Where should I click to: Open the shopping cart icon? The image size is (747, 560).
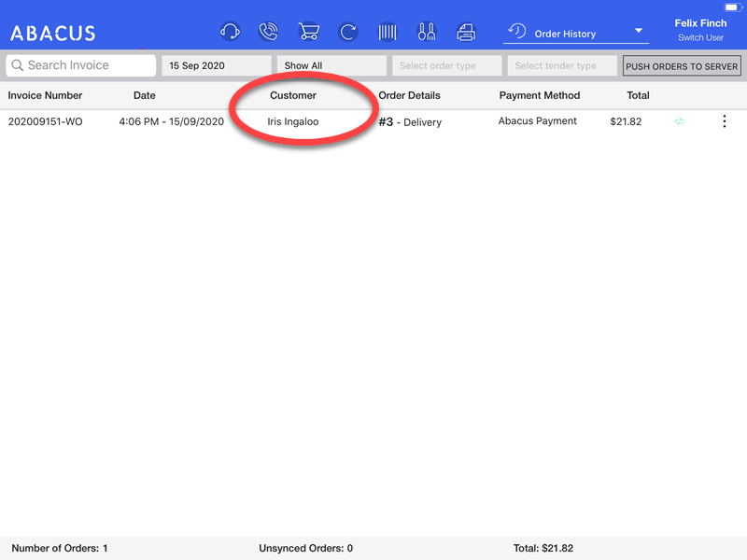tap(309, 33)
